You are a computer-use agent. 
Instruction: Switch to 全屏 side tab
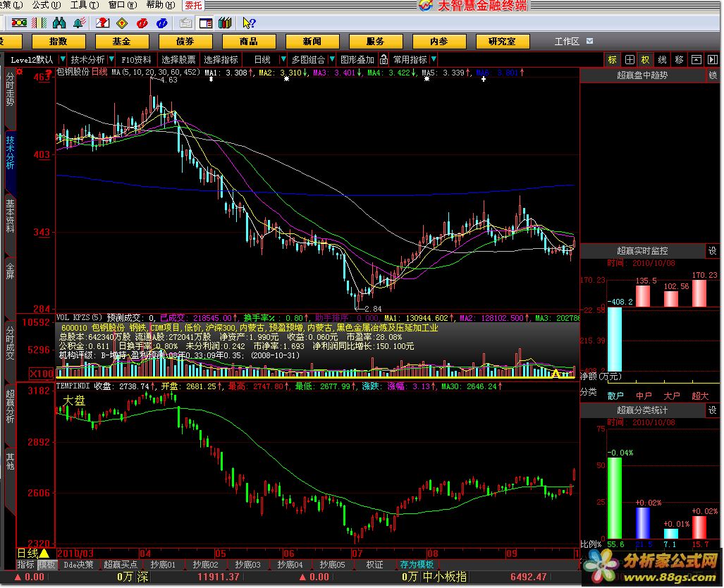coord(10,271)
